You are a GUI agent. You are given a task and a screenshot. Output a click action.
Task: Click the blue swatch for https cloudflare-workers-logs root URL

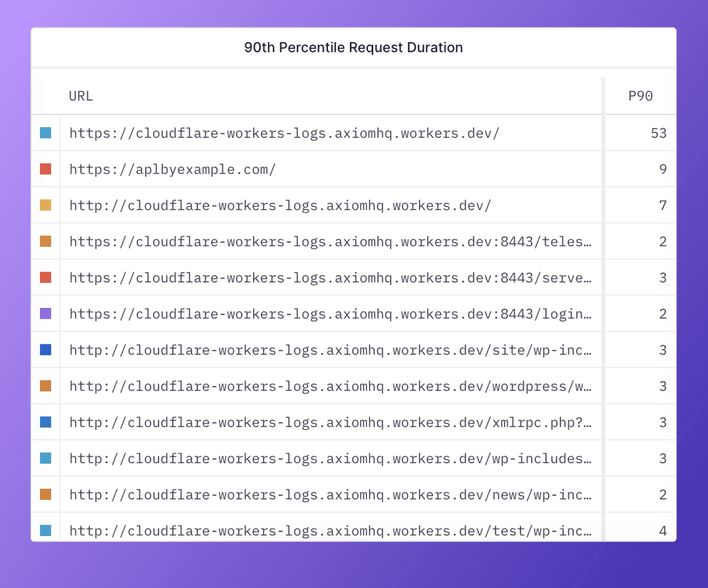(x=46, y=133)
